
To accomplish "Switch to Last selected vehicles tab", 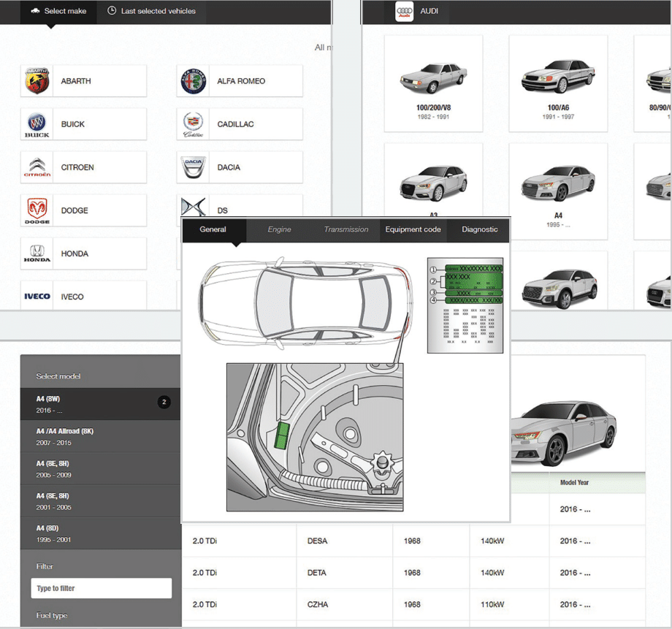I will click(x=151, y=12).
